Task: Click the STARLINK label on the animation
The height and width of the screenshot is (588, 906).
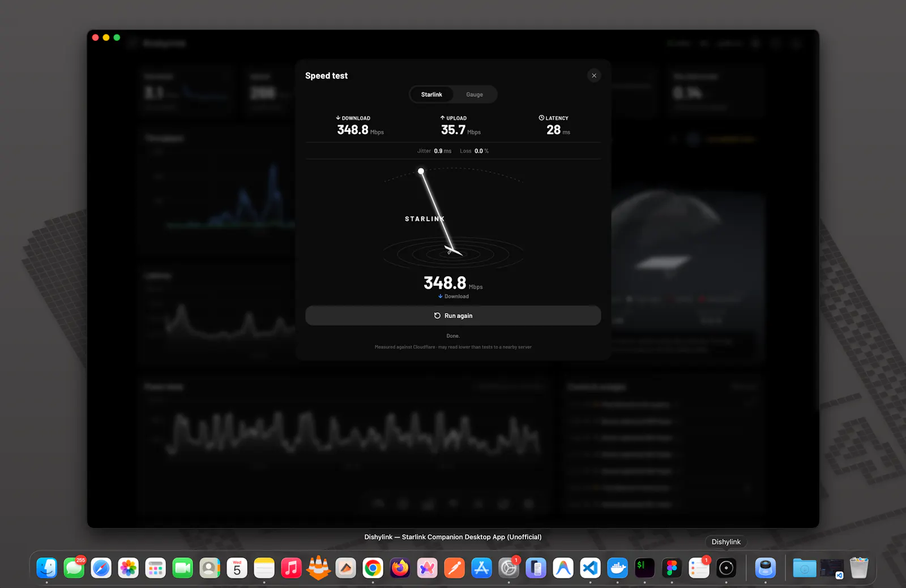Action: click(425, 219)
